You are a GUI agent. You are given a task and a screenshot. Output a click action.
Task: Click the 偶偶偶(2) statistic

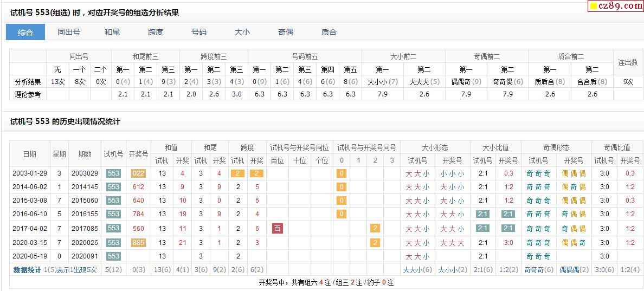click(x=574, y=270)
